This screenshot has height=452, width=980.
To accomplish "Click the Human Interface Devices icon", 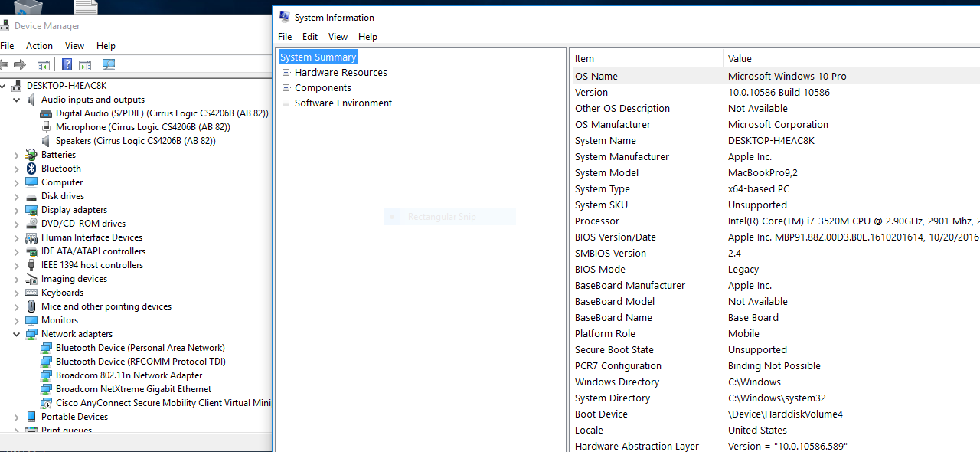I will click(31, 237).
